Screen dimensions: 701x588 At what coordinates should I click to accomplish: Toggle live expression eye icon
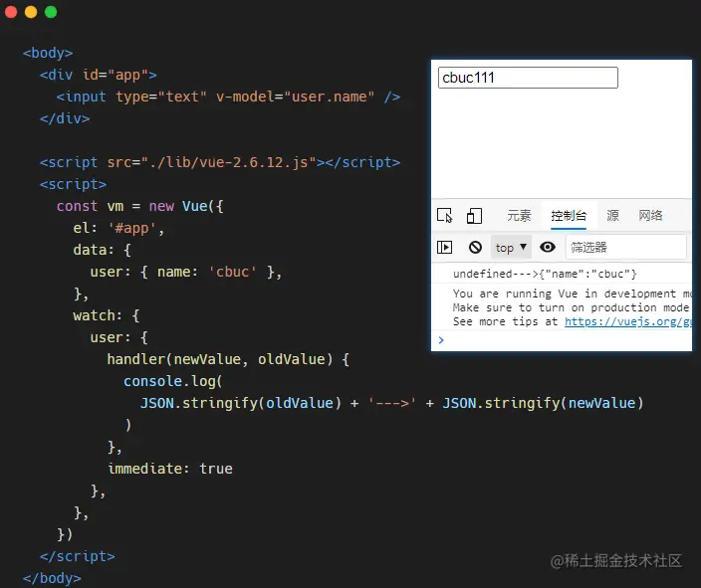548,247
